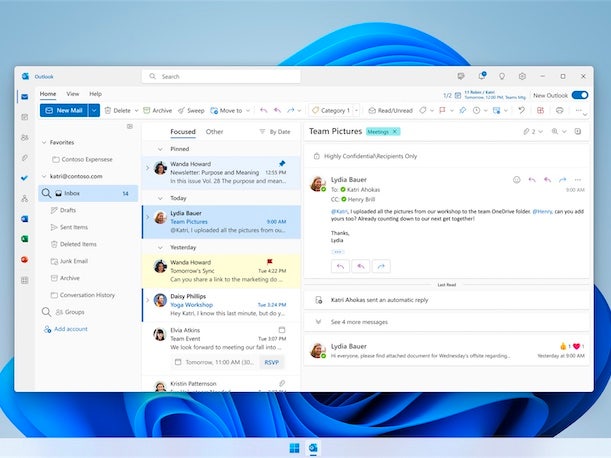Click RSVP on the Team Event email
The height and width of the screenshot is (458, 611).
click(271, 362)
